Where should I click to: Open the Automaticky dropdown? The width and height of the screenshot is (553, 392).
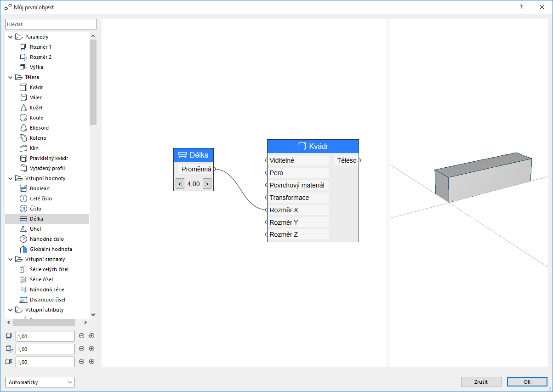pos(40,382)
